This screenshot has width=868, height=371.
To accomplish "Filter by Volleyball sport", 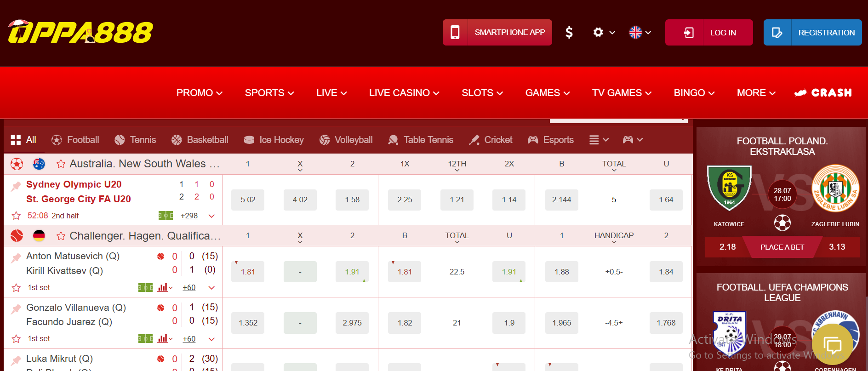I will click(346, 140).
